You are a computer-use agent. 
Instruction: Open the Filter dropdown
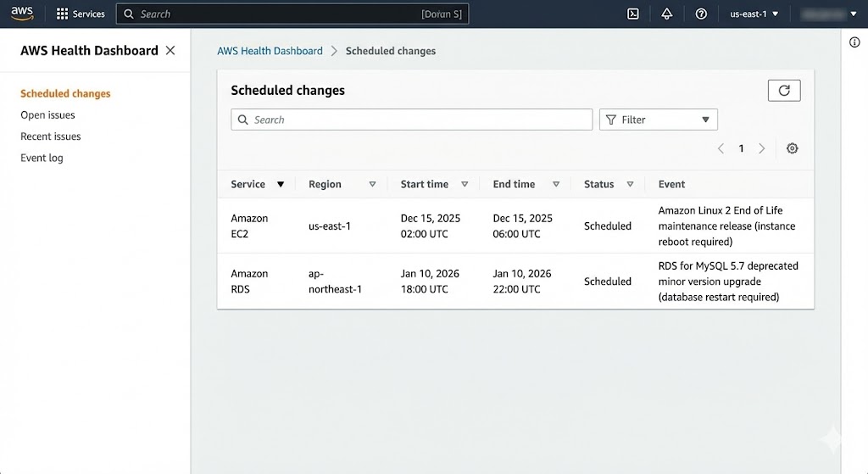(x=658, y=120)
